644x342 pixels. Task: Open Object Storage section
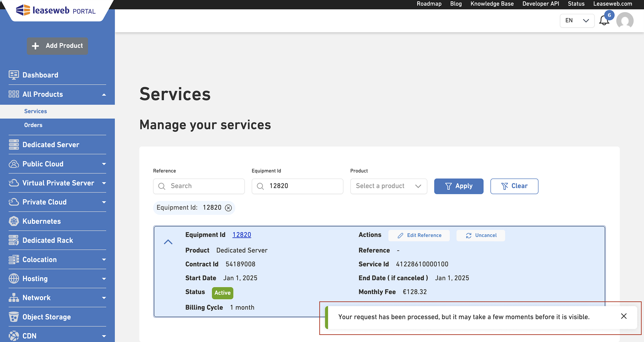(x=47, y=317)
